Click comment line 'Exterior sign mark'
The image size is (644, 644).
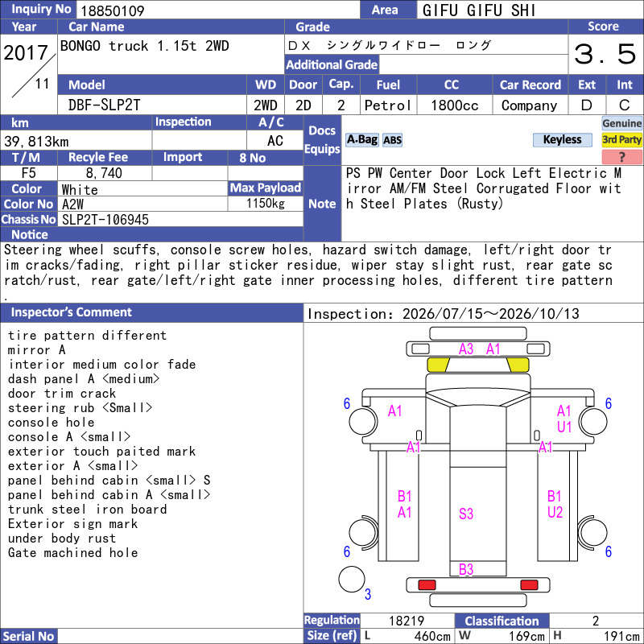pos(72,524)
